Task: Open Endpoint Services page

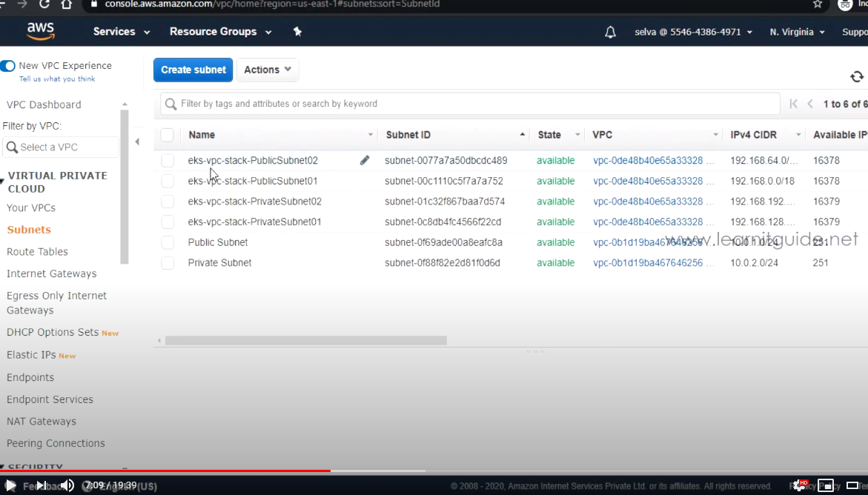Action: pos(50,399)
